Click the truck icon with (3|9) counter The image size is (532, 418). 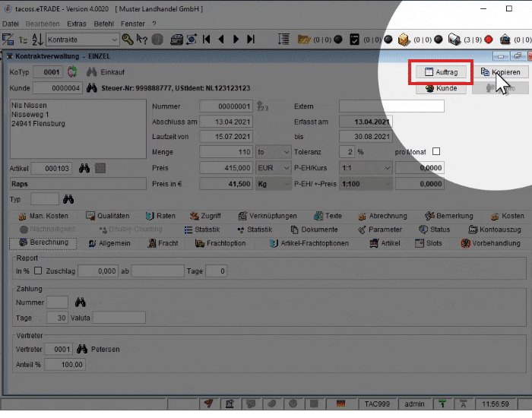[454, 40]
